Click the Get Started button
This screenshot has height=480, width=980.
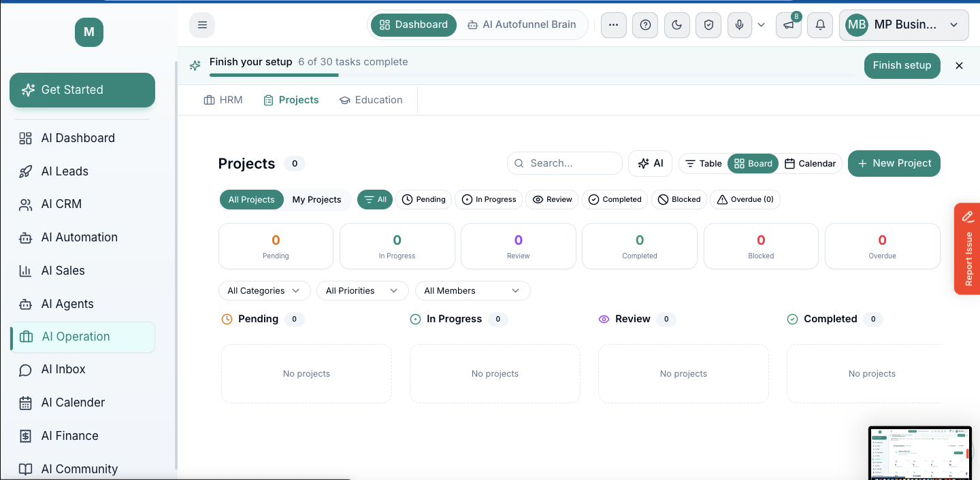82,90
